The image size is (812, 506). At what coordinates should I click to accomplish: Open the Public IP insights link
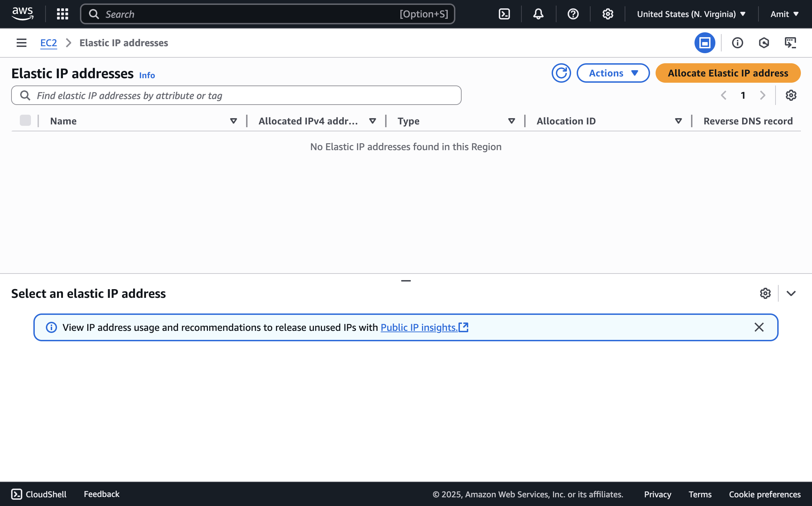[x=419, y=327]
